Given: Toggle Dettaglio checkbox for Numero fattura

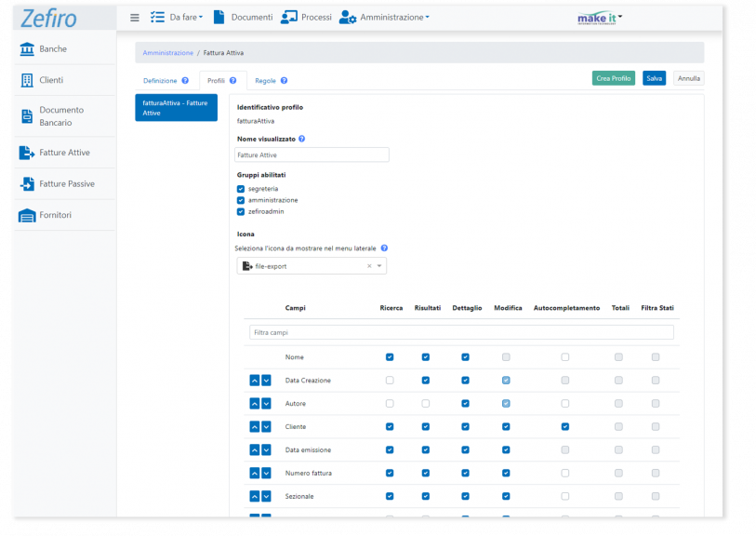Looking at the screenshot, I should (465, 473).
